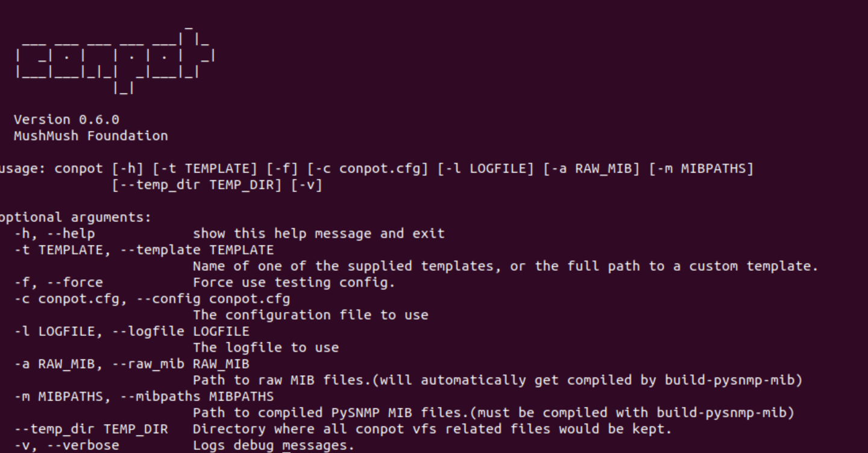The width and height of the screenshot is (868, 453).
Task: Click the "optional arguments:" heading
Action: tap(75, 217)
